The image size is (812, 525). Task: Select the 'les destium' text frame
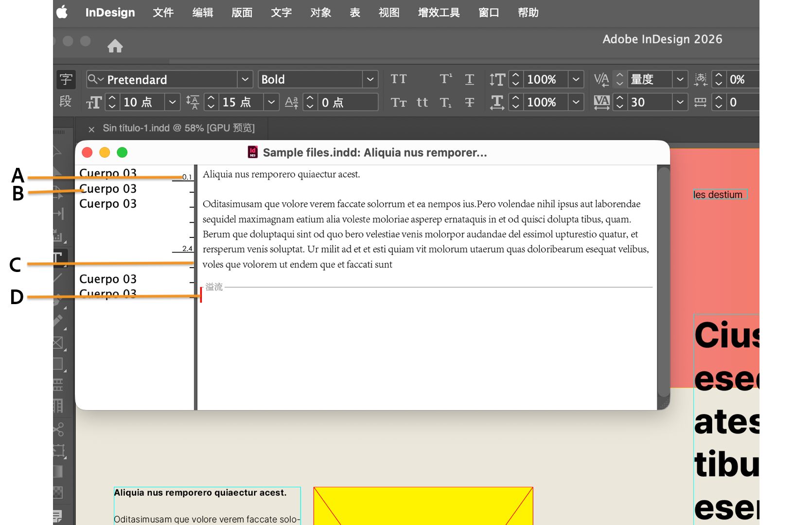pyautogui.click(x=720, y=195)
